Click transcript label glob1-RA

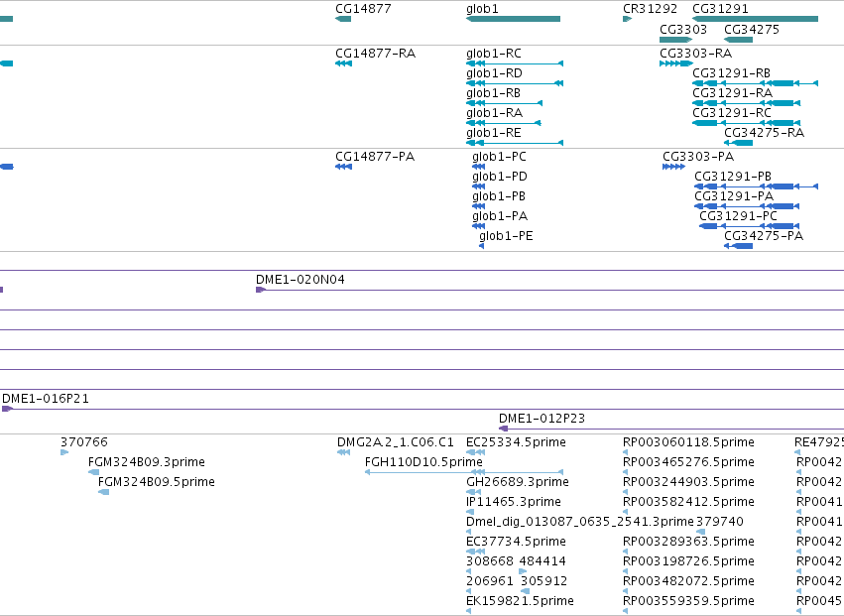point(494,113)
